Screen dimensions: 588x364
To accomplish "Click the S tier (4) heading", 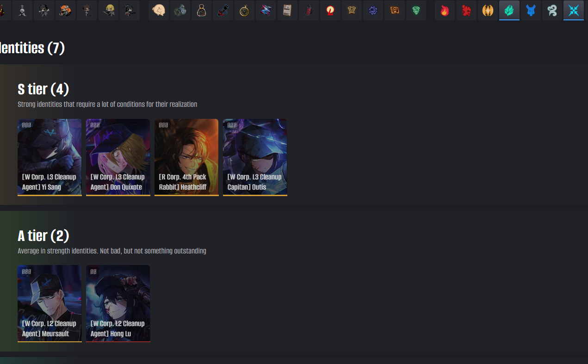I will coord(43,89).
